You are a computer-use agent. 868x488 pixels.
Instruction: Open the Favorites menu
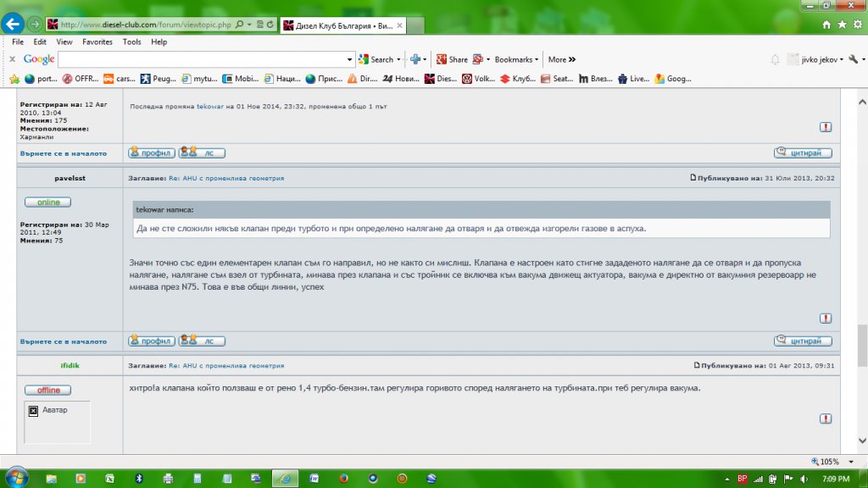coord(97,42)
